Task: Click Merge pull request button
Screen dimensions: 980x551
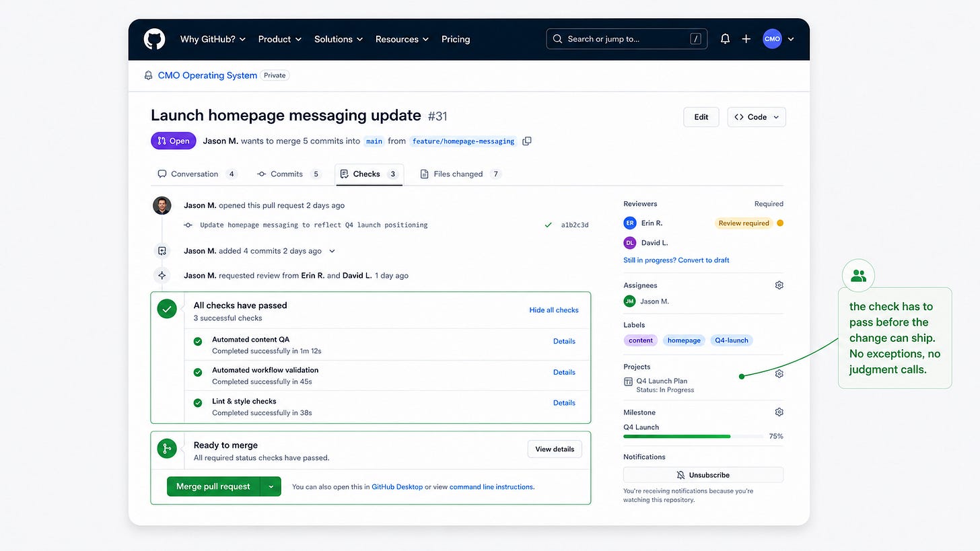Action: [213, 486]
